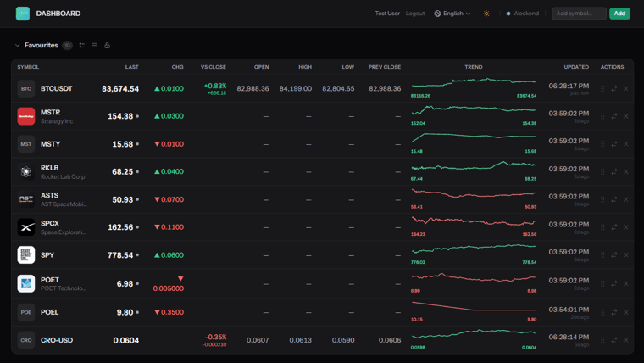
Task: Click swap icon in the POET row
Action: pos(614,283)
